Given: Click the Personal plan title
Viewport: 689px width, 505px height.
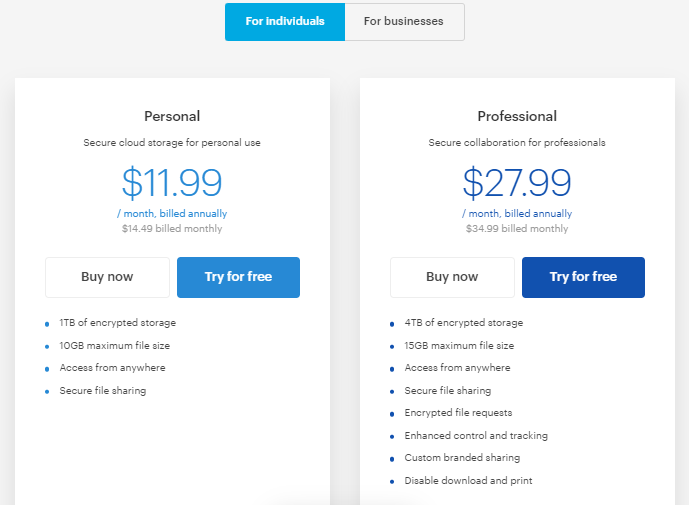Looking at the screenshot, I should [x=172, y=116].
